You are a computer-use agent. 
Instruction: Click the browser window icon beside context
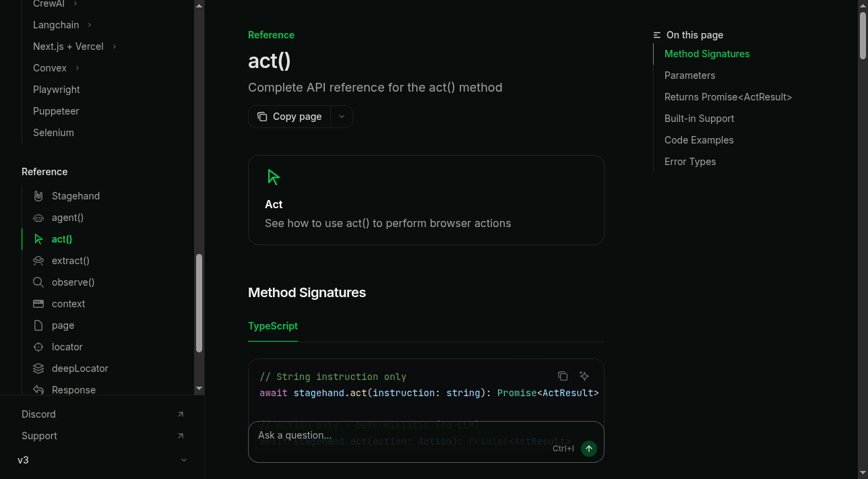click(x=38, y=304)
